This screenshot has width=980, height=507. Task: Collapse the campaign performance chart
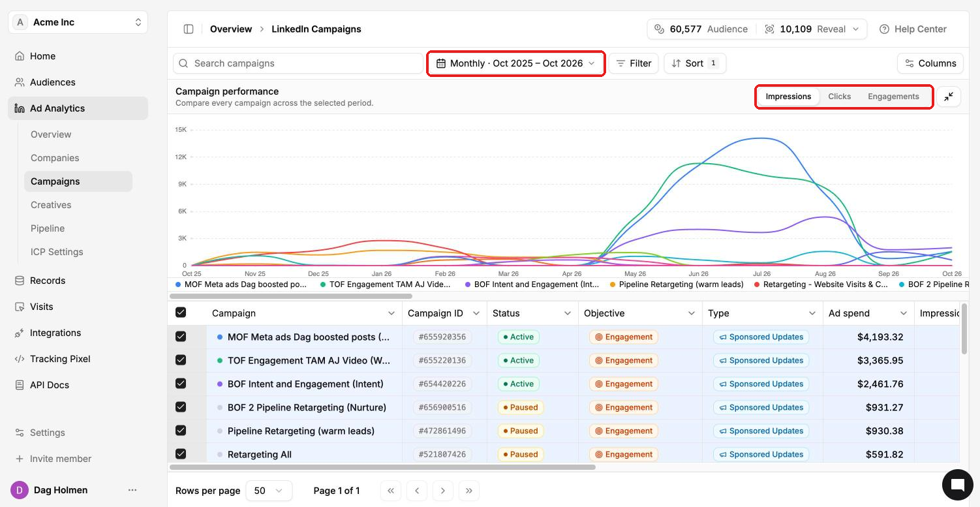tap(949, 97)
